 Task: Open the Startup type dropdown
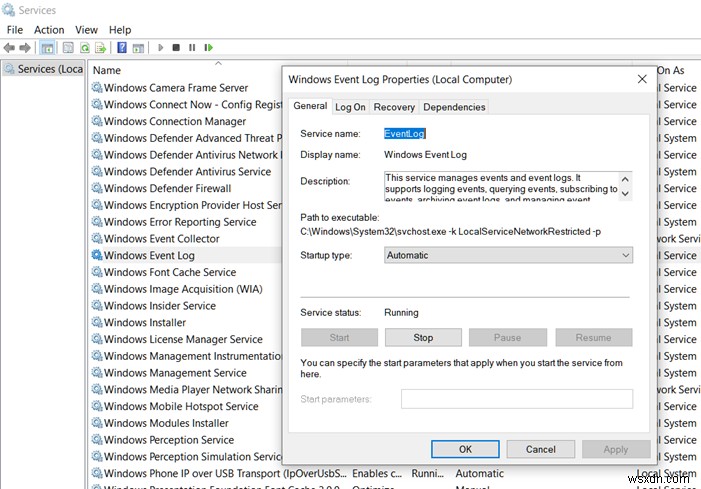click(508, 255)
